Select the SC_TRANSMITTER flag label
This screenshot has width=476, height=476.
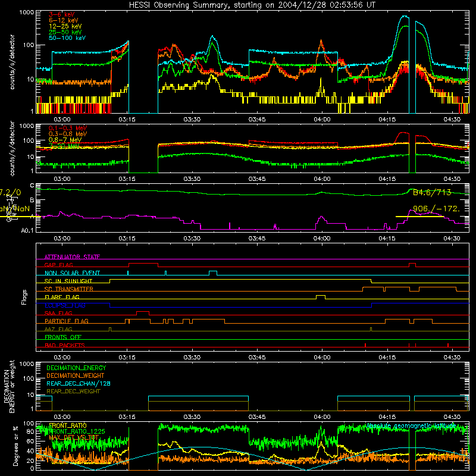point(69,289)
